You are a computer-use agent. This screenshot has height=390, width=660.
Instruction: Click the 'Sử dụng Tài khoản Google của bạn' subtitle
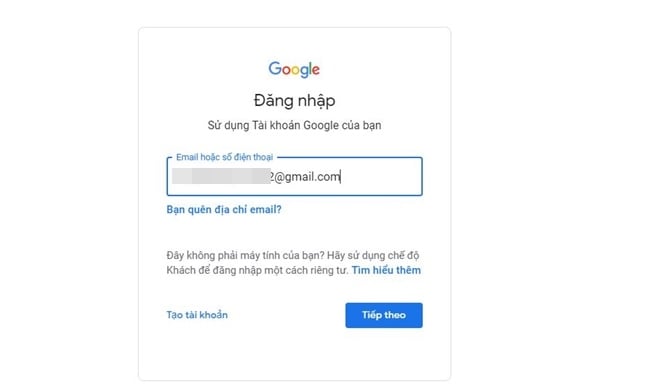click(294, 125)
